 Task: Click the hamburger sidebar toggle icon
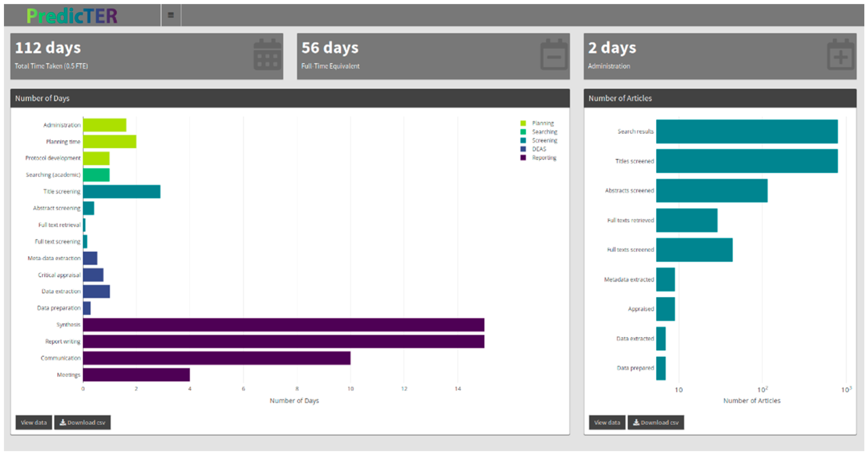coord(171,15)
